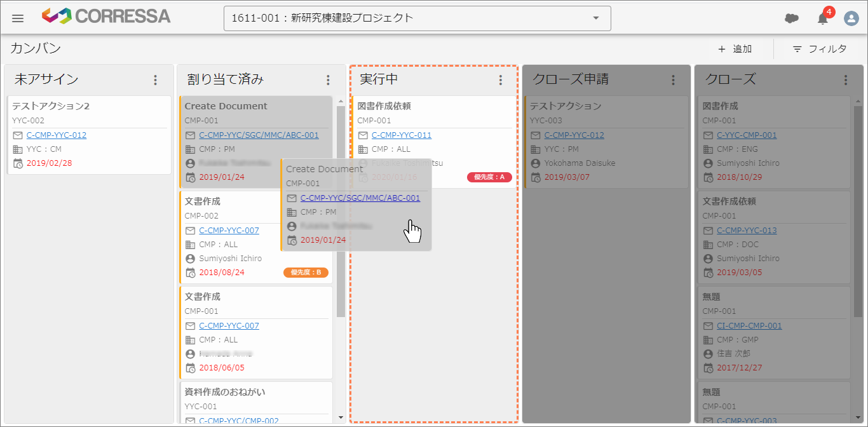Click the CORRESSA logo

click(105, 17)
